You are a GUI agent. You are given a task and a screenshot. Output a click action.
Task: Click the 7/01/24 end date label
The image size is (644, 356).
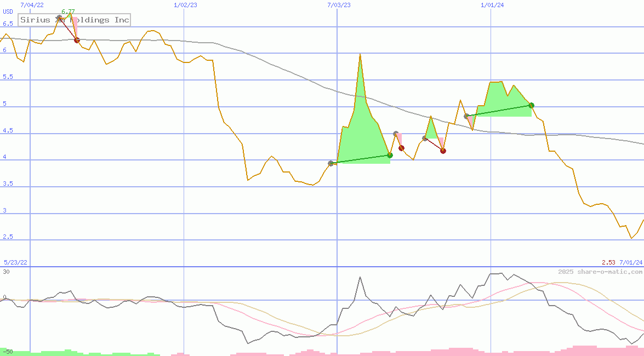[631, 262]
